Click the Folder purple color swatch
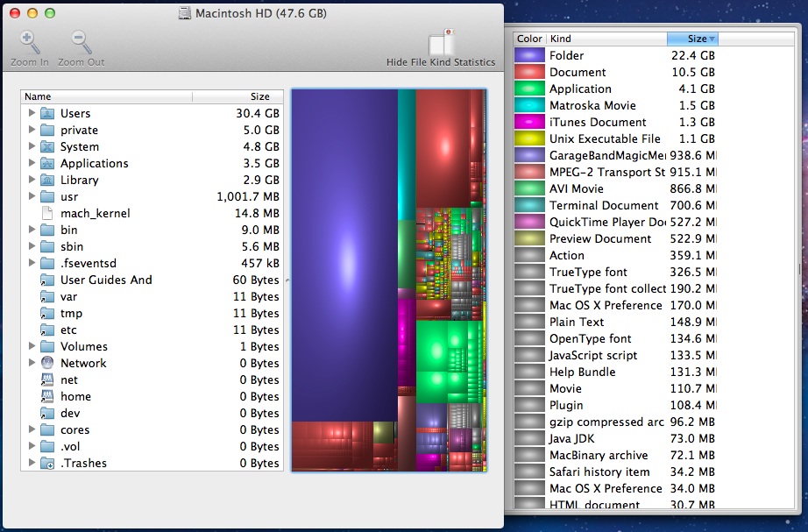Image resolution: width=808 pixels, height=532 pixels. pyautogui.click(x=529, y=55)
